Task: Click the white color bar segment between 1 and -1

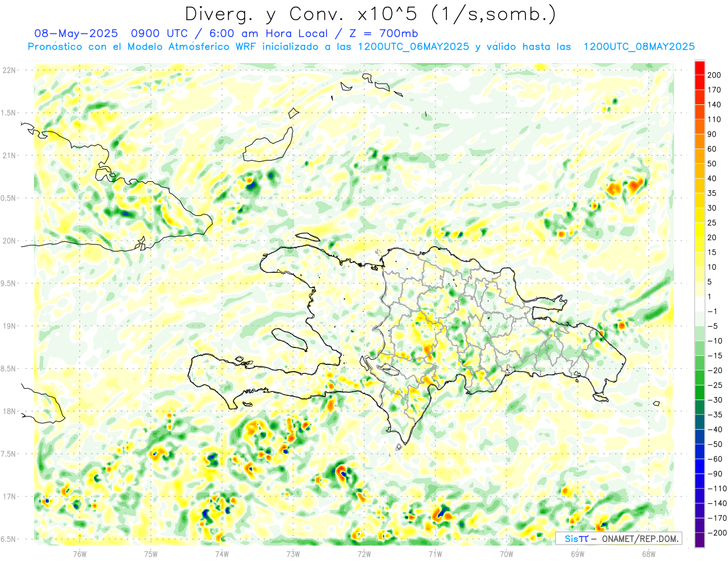Action: coord(699,304)
